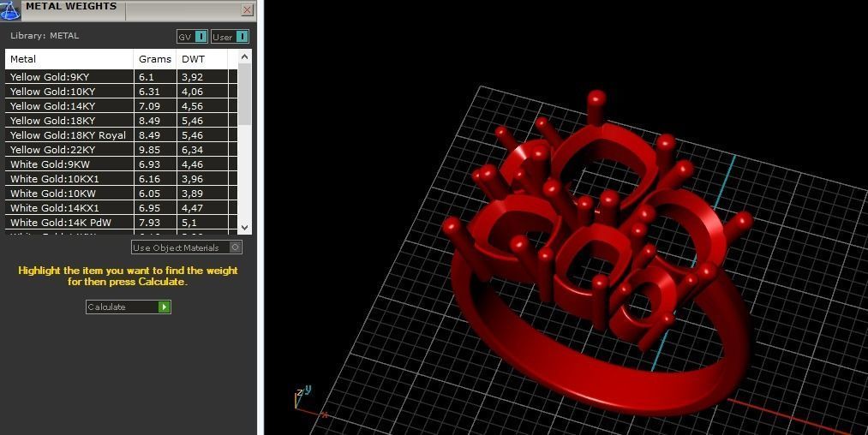Select the Yellow Gold:22KY row
Image resolution: width=868 pixels, height=435 pixels.
121,150
